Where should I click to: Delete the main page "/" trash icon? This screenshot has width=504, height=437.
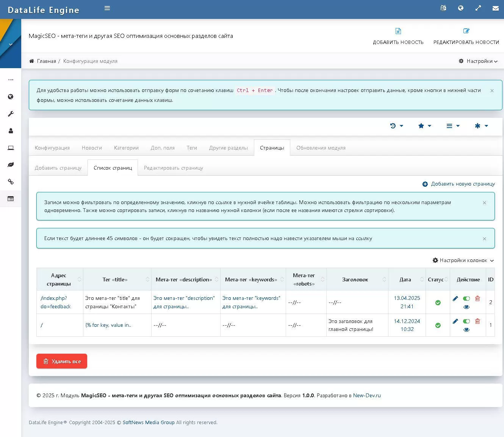pos(477,321)
